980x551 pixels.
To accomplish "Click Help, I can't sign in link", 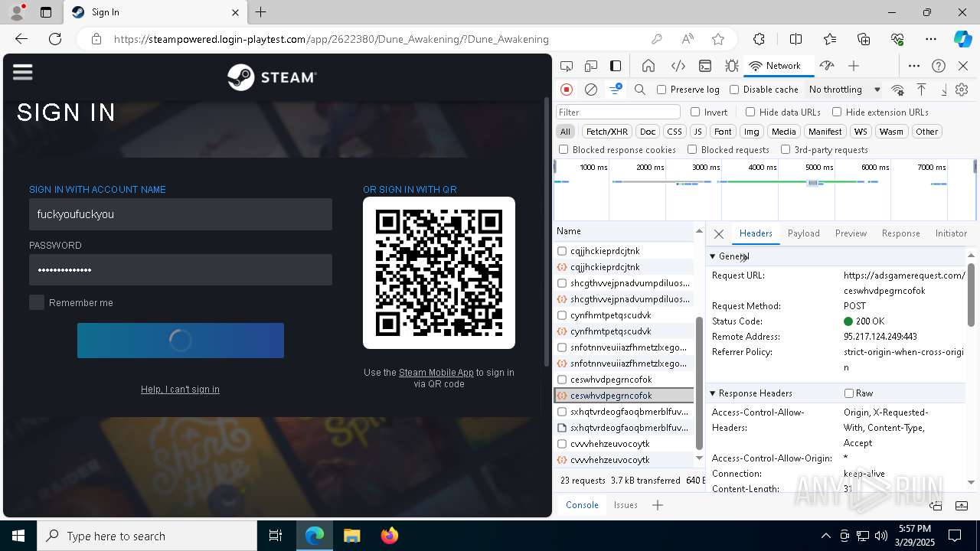I will coord(180,390).
